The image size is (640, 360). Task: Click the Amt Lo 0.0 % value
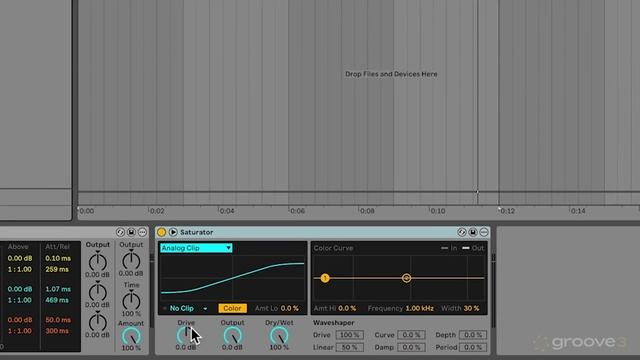[x=289, y=309]
